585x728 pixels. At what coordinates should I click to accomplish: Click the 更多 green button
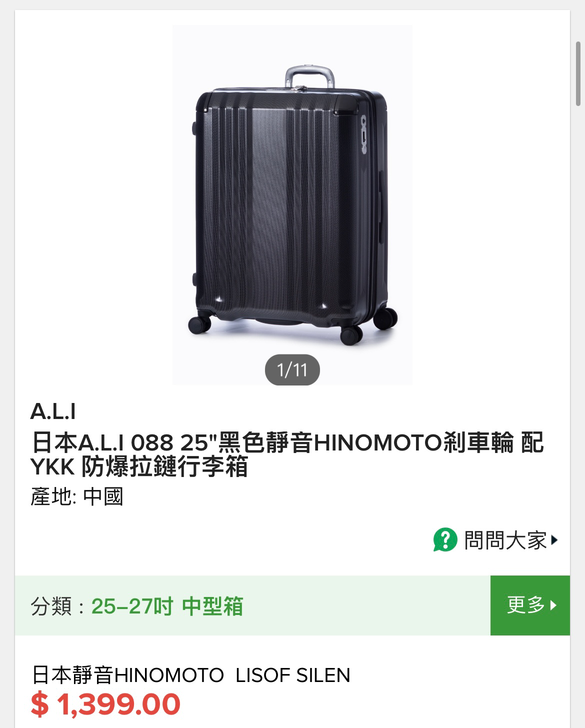[x=530, y=605]
